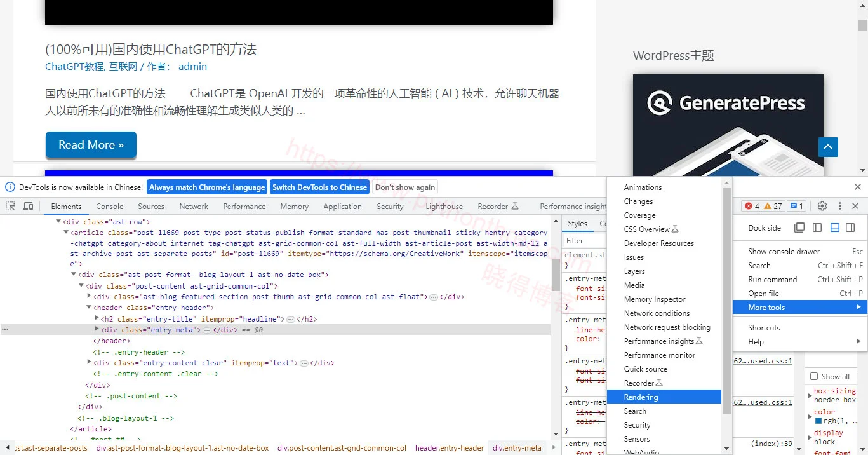Close the DevTools language notification bar
This screenshot has width=868, height=455.
coord(858,187)
